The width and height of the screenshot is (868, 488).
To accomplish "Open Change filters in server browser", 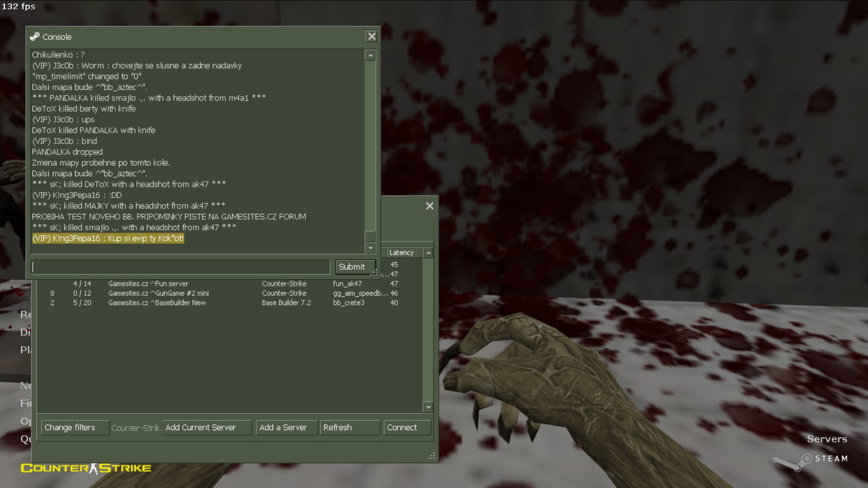I will coord(75,427).
